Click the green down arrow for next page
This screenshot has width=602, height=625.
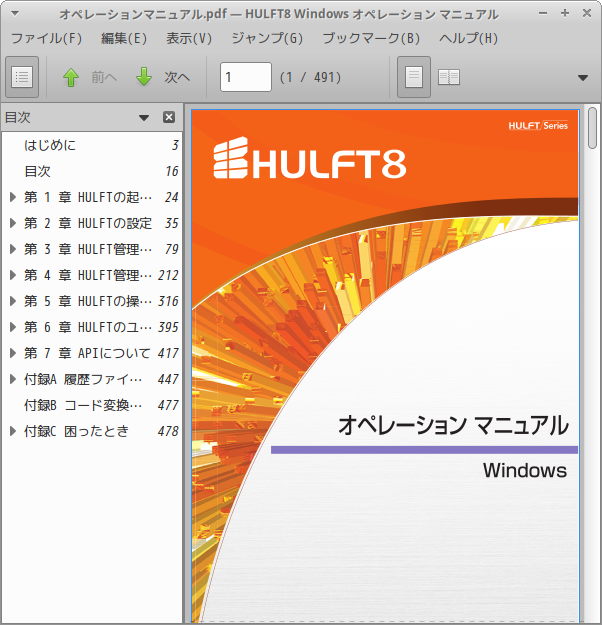144,77
